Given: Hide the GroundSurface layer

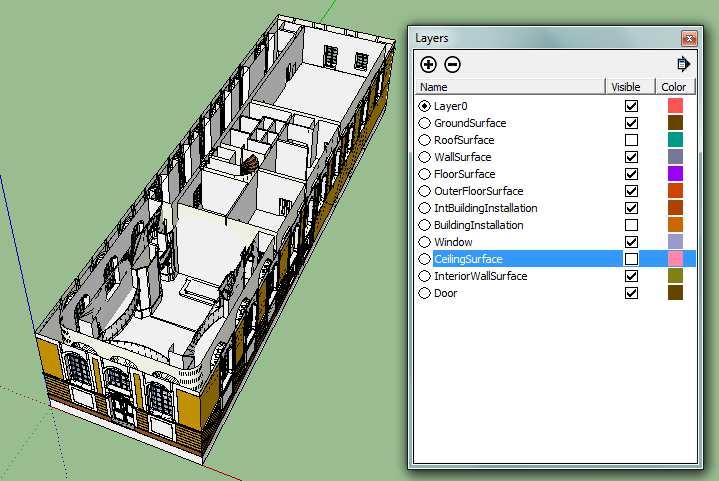Looking at the screenshot, I should pos(631,123).
